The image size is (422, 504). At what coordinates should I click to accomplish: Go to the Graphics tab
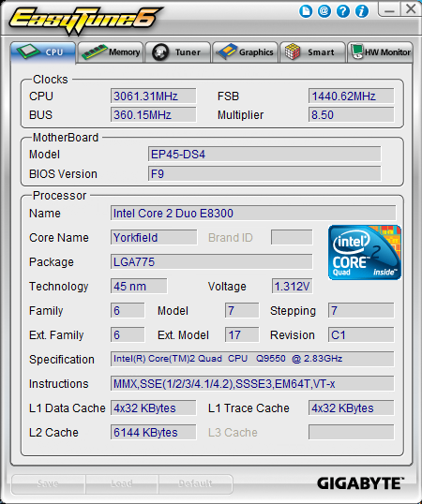click(x=245, y=52)
